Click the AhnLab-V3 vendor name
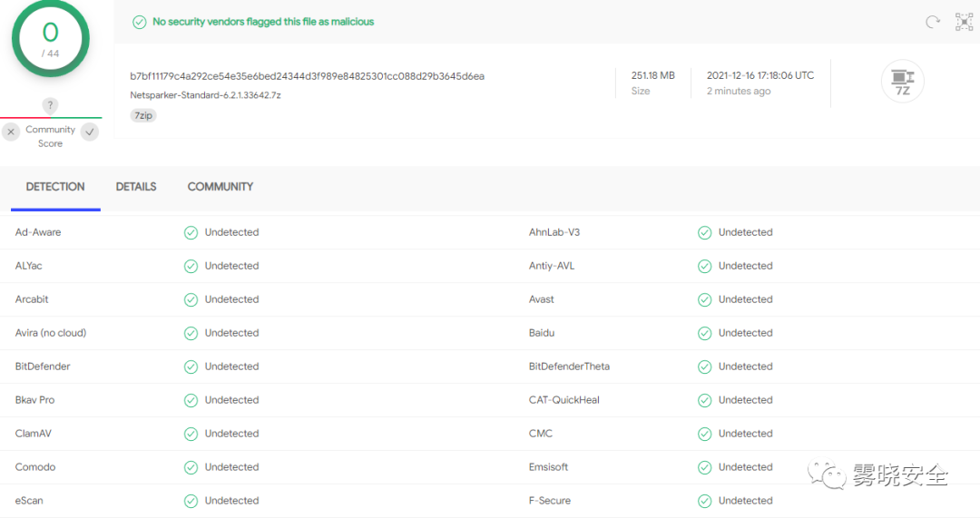This screenshot has height=518, width=980. tap(554, 232)
